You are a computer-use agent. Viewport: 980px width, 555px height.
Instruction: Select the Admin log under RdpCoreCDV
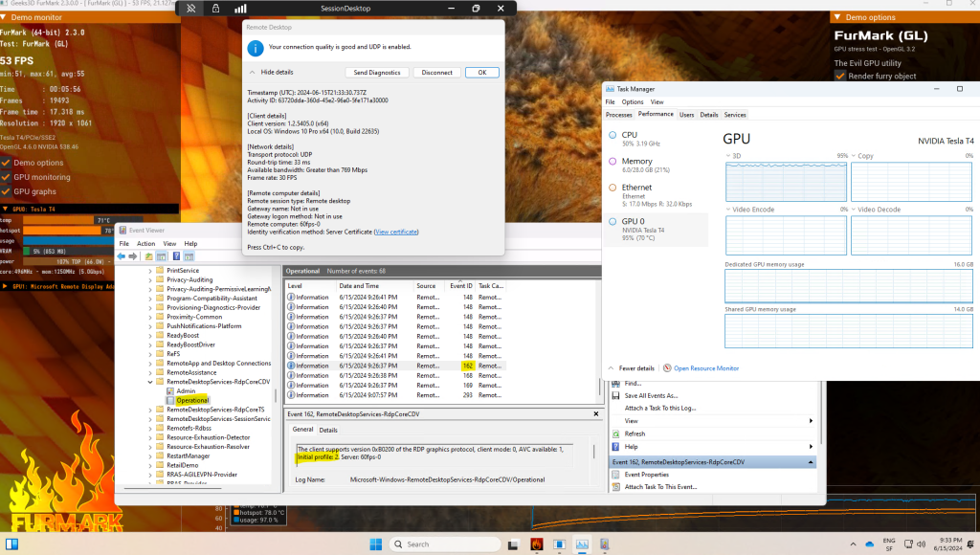186,391
